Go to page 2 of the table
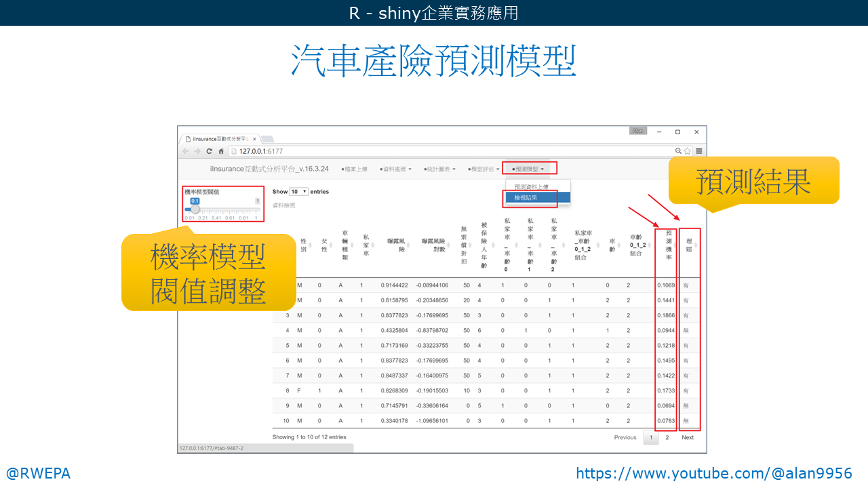Image resolution: width=868 pixels, height=488 pixels. pos(667,437)
